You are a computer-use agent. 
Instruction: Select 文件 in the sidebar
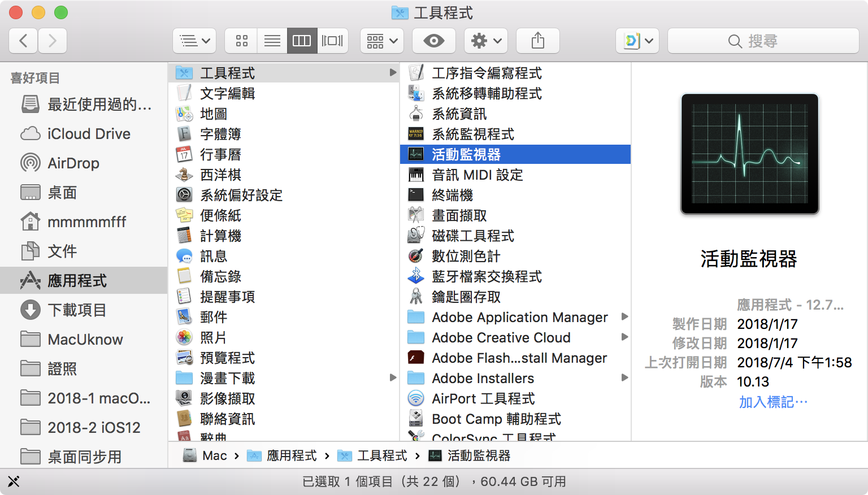(84, 251)
